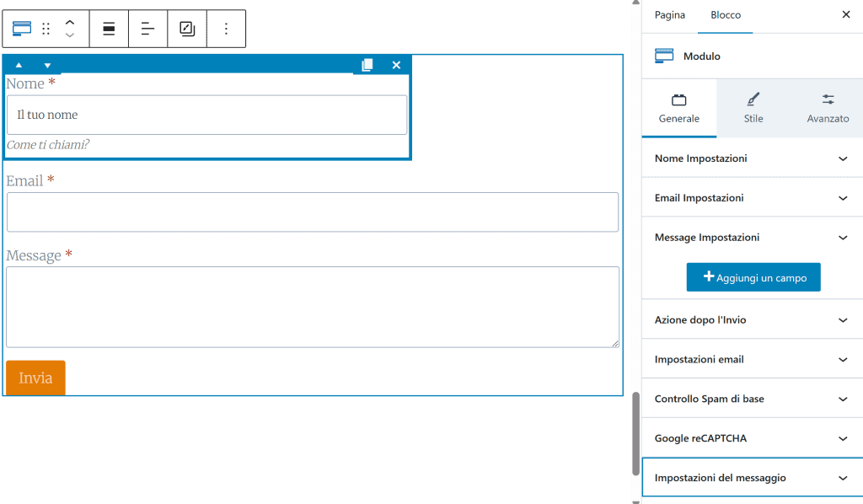Image resolution: width=863 pixels, height=504 pixels.
Task: Click the drag handle in block toolbar
Action: pos(46,29)
